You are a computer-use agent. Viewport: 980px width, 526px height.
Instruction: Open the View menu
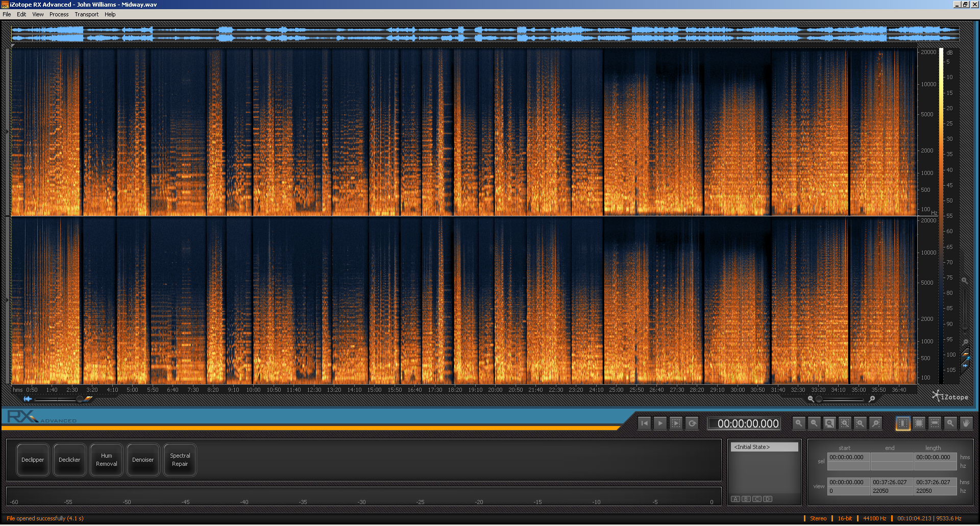[x=38, y=14]
